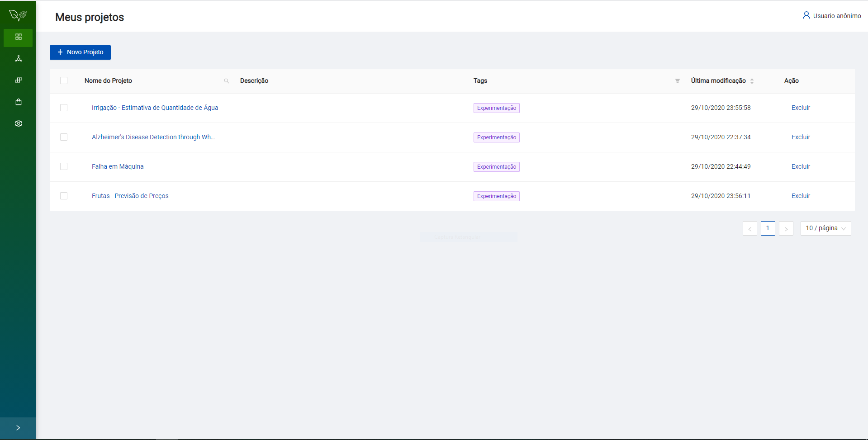Click the Descrição column header
This screenshot has height=440, width=868.
click(254, 80)
